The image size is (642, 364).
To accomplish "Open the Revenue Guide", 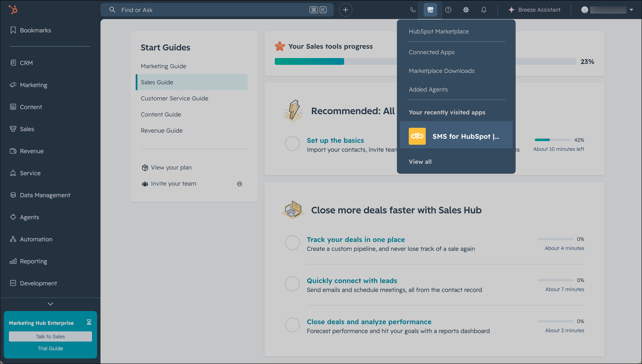I will [162, 131].
